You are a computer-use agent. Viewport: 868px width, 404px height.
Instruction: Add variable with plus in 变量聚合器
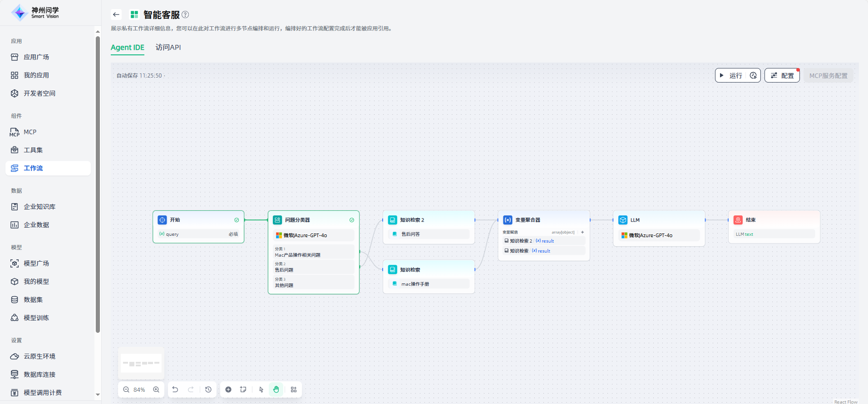[582, 232]
